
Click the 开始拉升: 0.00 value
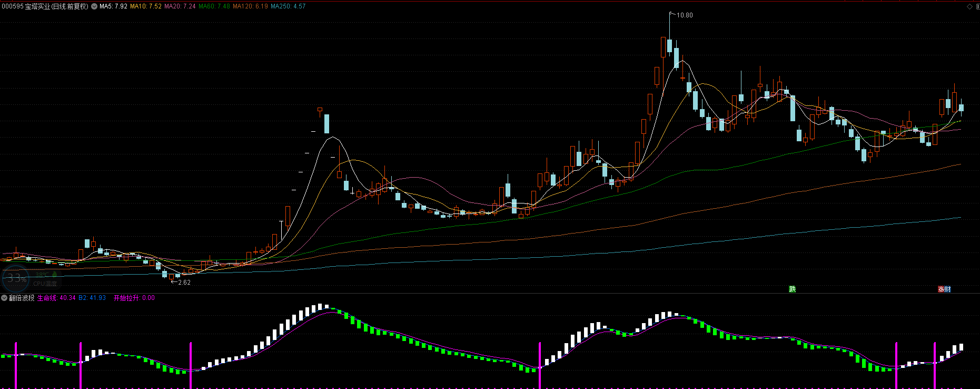(x=134, y=298)
